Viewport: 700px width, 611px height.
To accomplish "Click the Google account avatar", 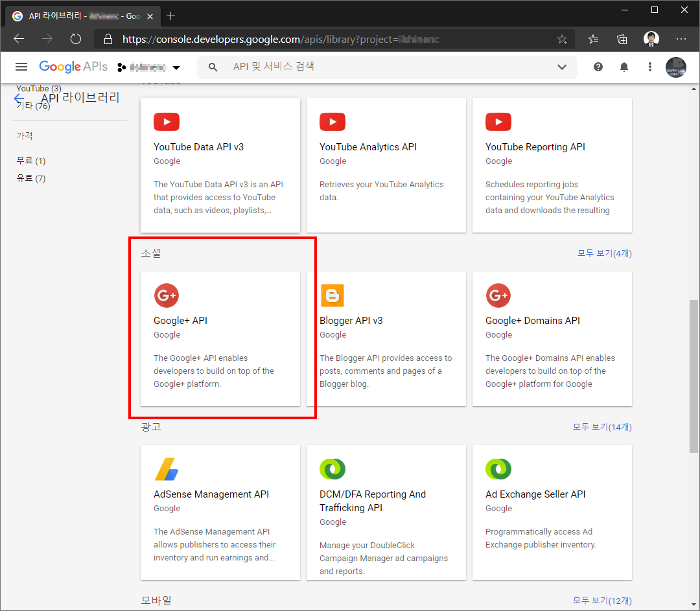I will [675, 67].
